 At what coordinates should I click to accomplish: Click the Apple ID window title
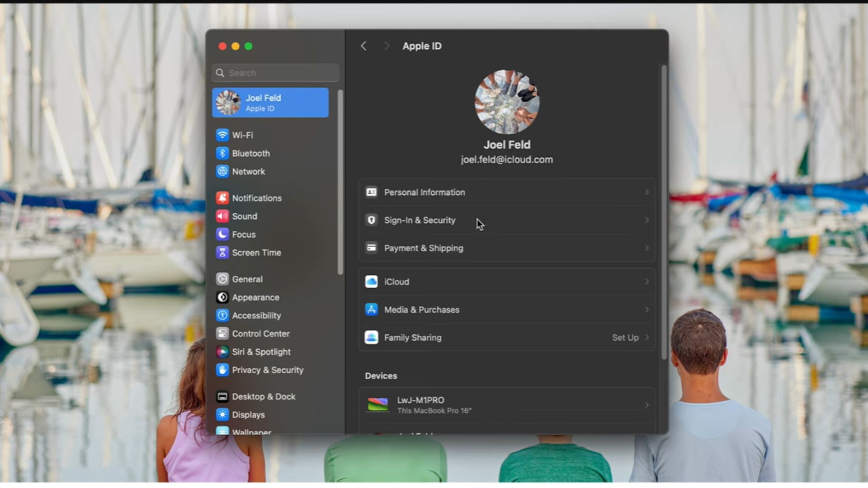pos(422,46)
